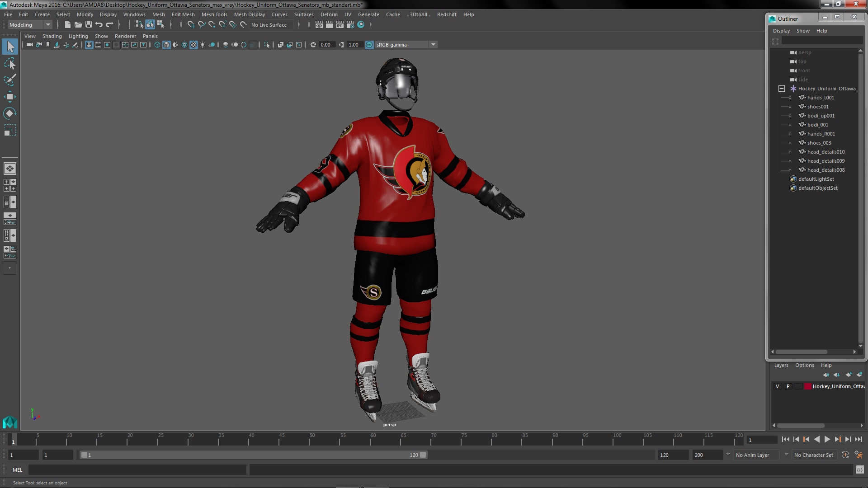The image size is (868, 488).
Task: Toggle resolution gate in viewport
Action: [107, 45]
